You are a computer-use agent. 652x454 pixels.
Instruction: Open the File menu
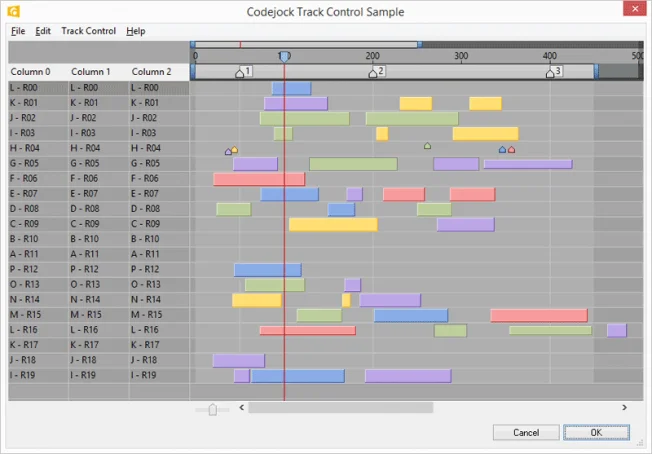click(18, 31)
